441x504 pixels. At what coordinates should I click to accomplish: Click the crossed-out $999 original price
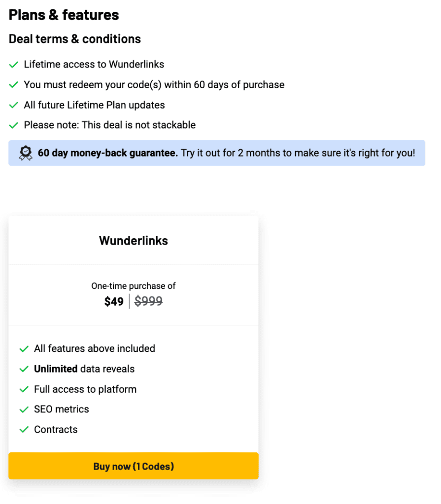click(148, 301)
